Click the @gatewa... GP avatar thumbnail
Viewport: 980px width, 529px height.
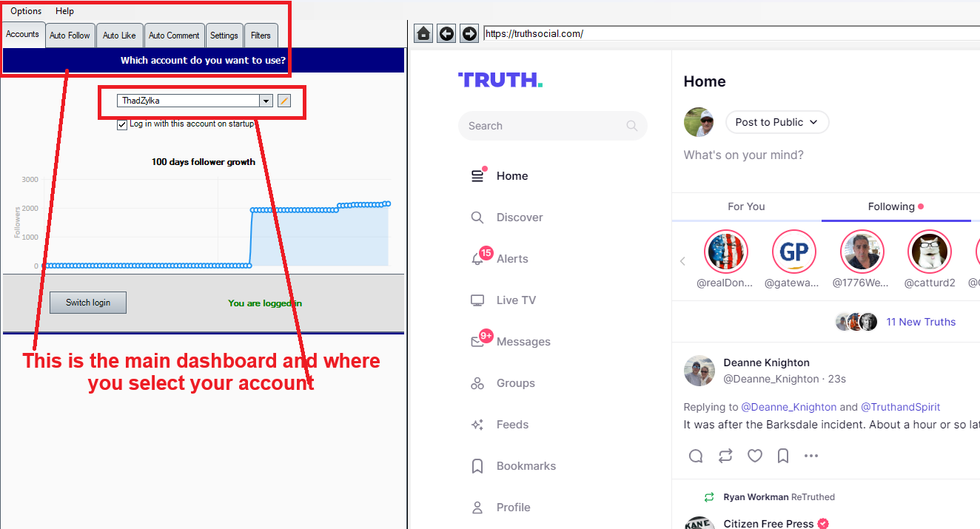793,252
